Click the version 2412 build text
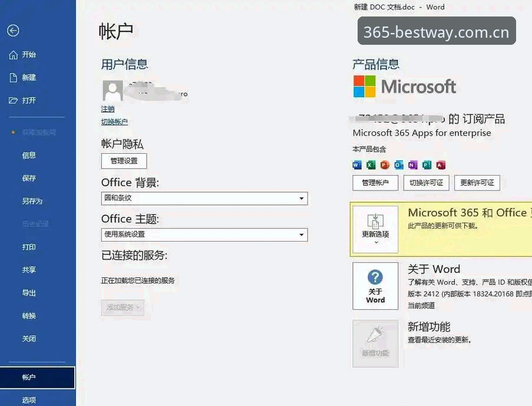Image resolution: width=532 pixels, height=406 pixels. [470, 294]
